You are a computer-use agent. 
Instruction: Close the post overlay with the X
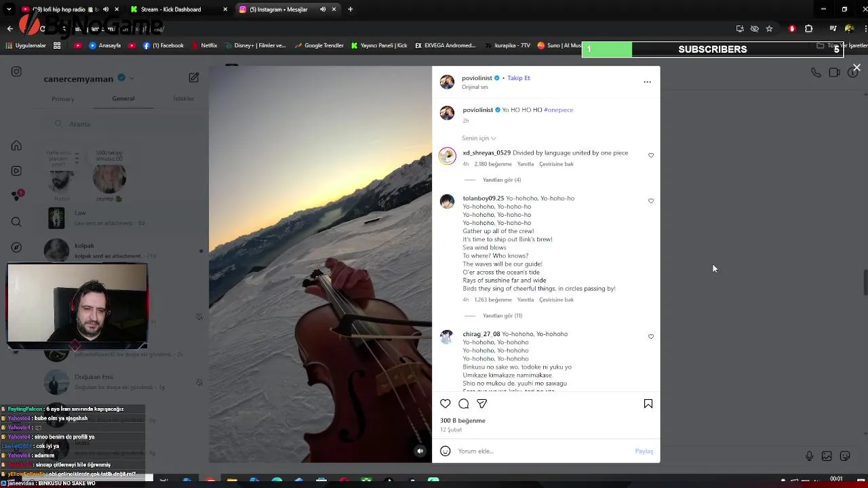[856, 68]
